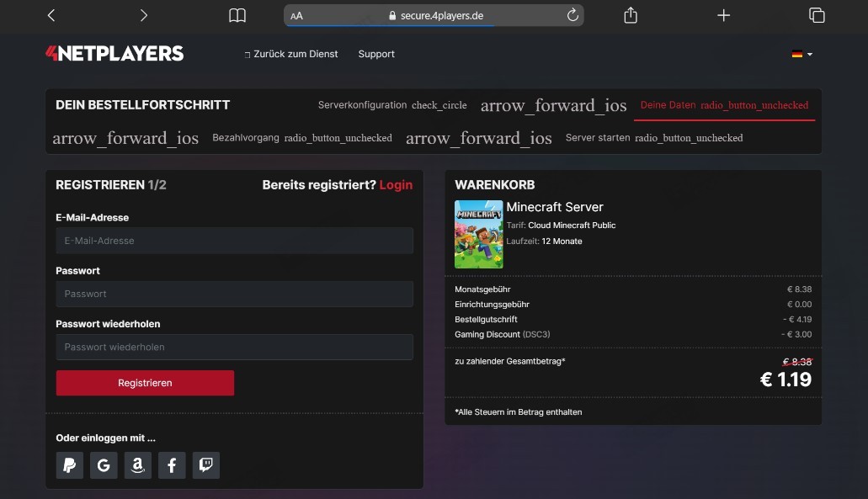
Task: Click the arrow after Serverkonfiguration
Action: click(x=554, y=105)
